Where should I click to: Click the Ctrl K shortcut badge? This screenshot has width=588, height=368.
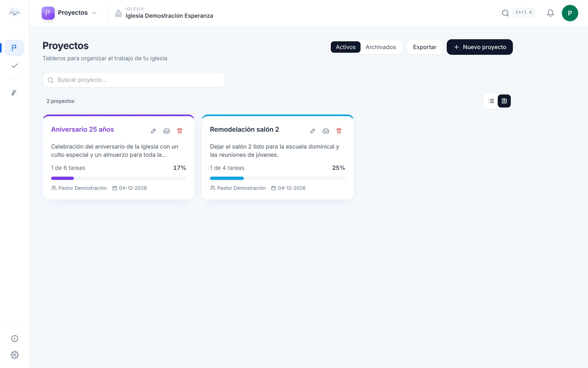click(x=524, y=13)
